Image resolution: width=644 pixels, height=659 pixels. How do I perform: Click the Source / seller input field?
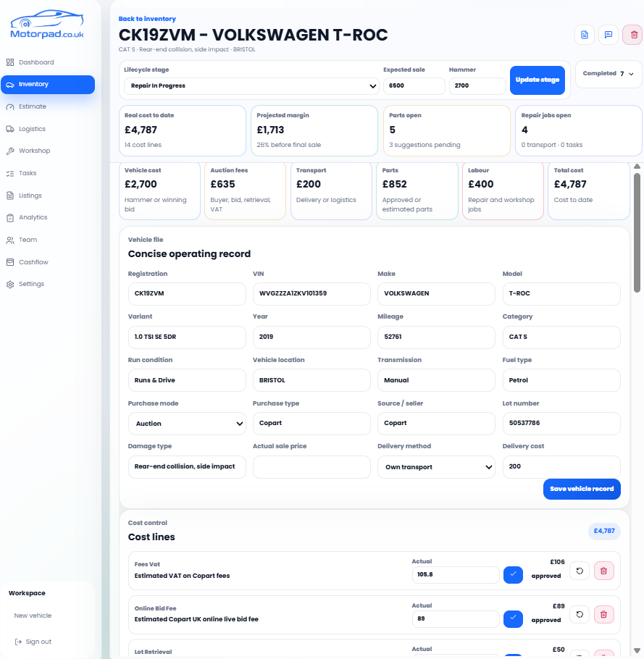[436, 424]
